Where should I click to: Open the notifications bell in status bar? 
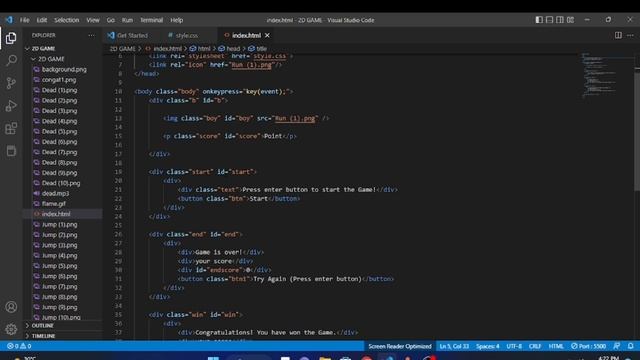pos(631,346)
